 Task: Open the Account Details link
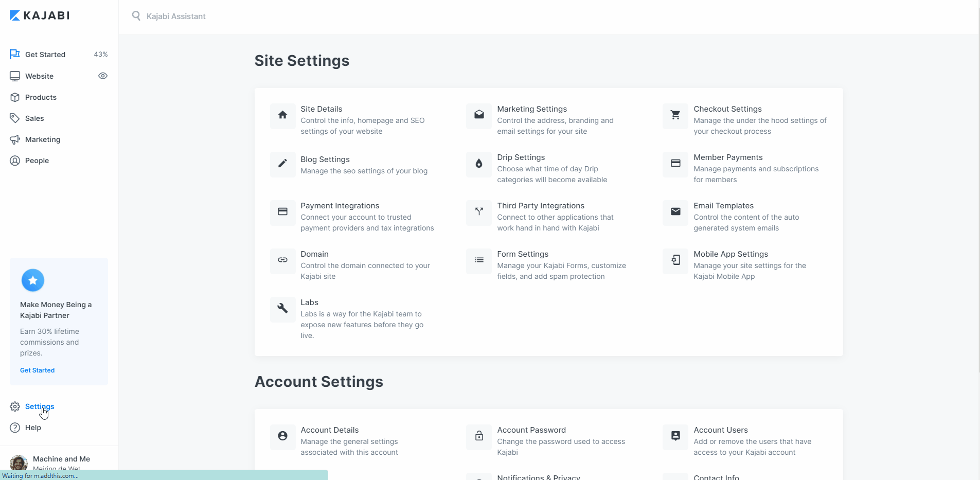pyautogui.click(x=330, y=430)
